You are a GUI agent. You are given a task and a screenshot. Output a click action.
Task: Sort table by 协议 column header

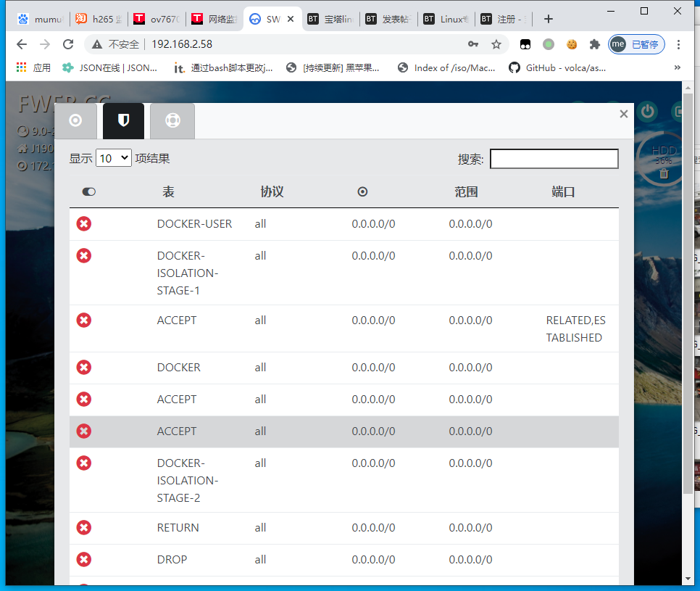(272, 192)
